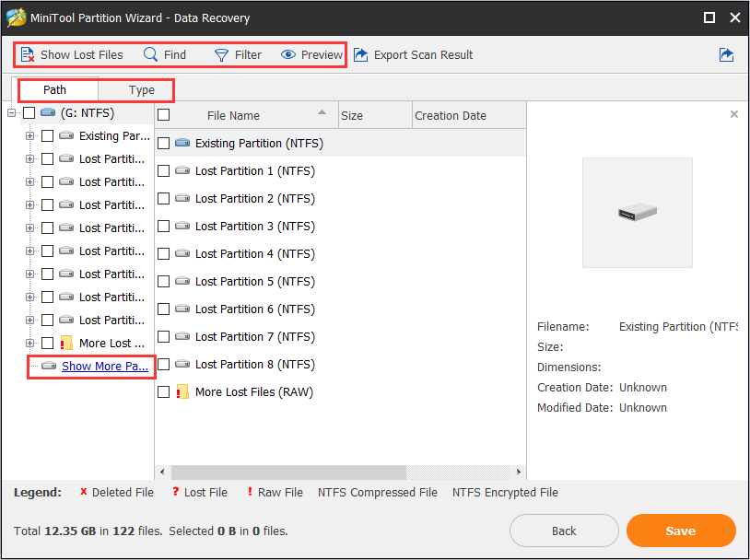Screen dimensions: 750x560
Task: Switch to the Path tab
Action: pos(54,90)
